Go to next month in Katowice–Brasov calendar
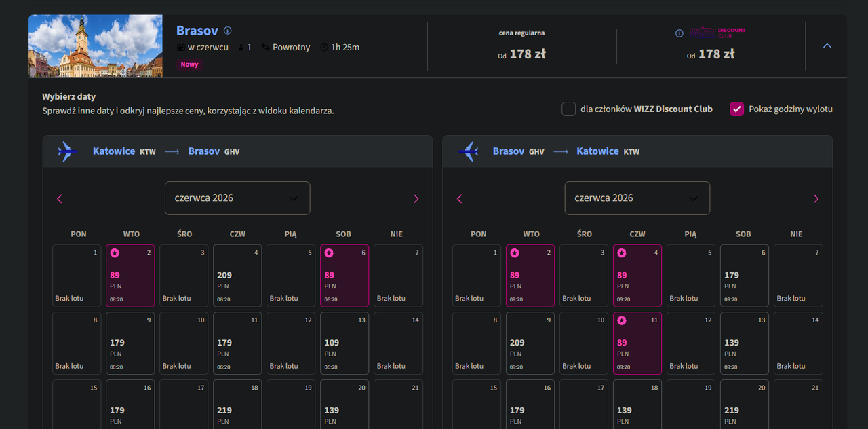This screenshot has width=868, height=429. 416,199
